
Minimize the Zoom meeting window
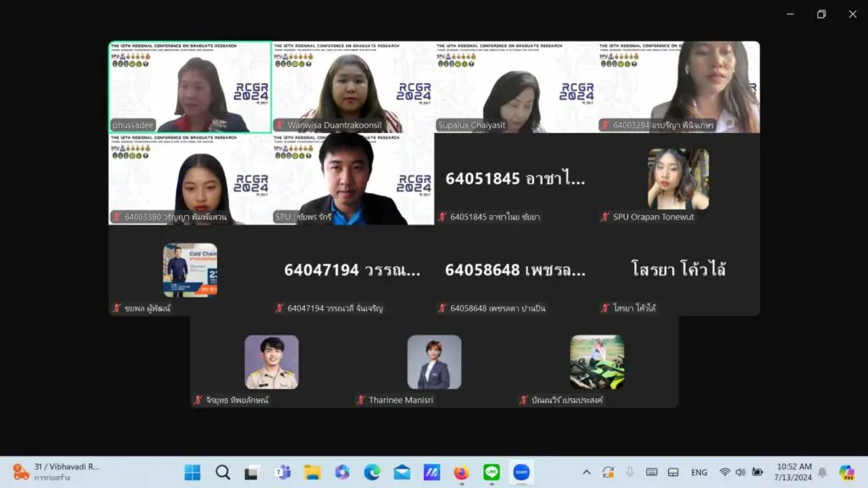click(x=791, y=14)
